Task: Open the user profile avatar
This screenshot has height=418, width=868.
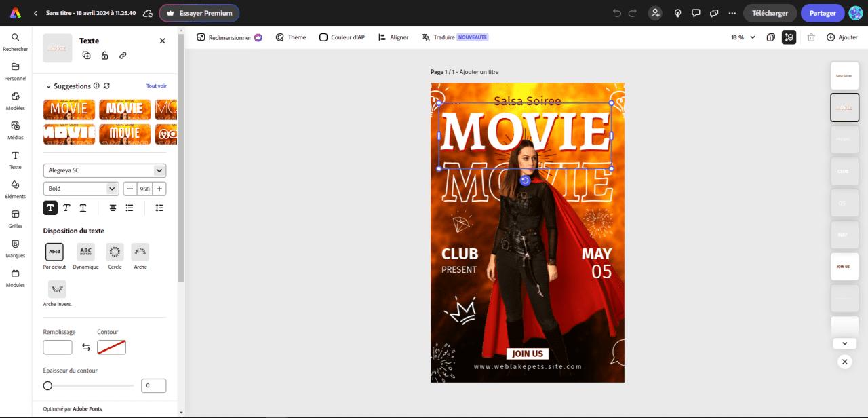Action: click(856, 13)
